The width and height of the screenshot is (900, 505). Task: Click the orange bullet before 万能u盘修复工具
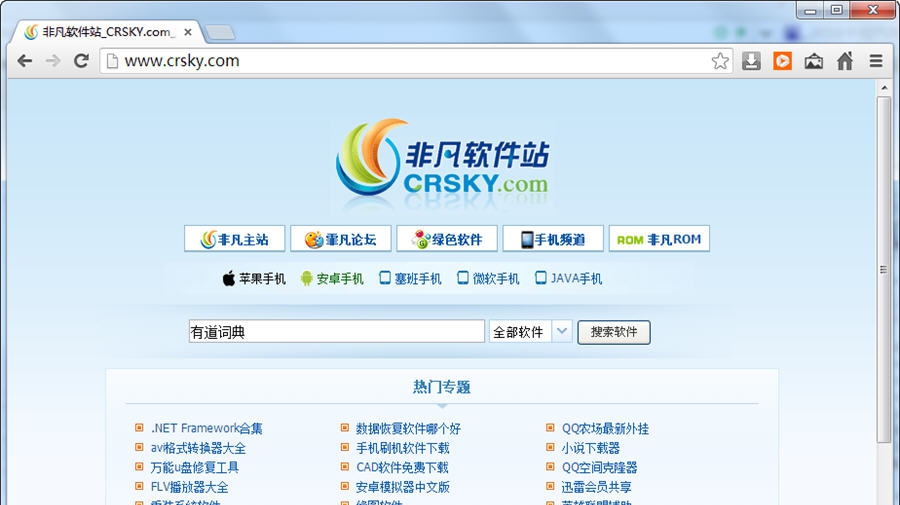click(x=139, y=467)
